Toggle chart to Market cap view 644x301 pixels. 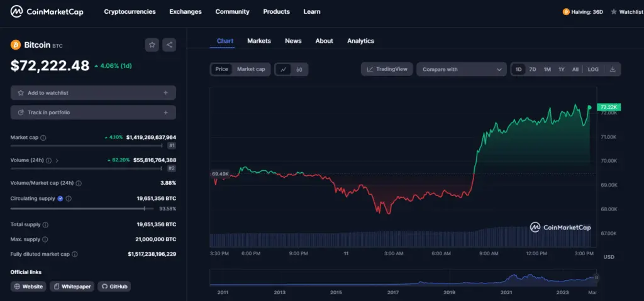[x=251, y=69]
